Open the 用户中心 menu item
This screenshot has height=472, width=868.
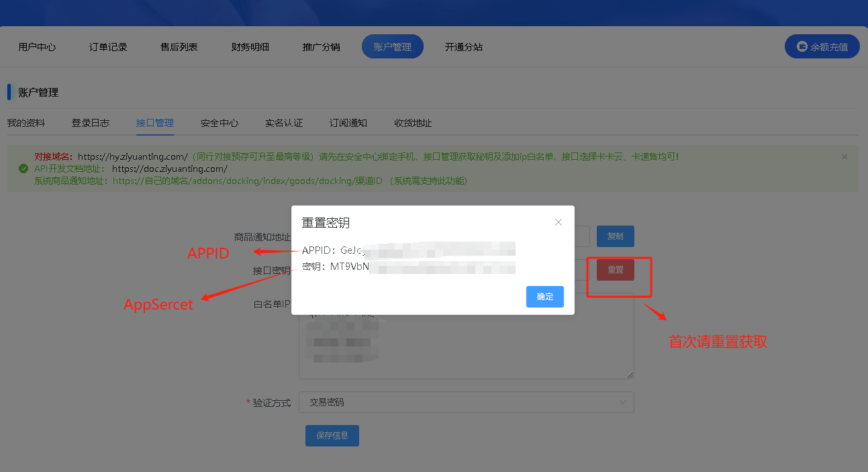click(37, 47)
